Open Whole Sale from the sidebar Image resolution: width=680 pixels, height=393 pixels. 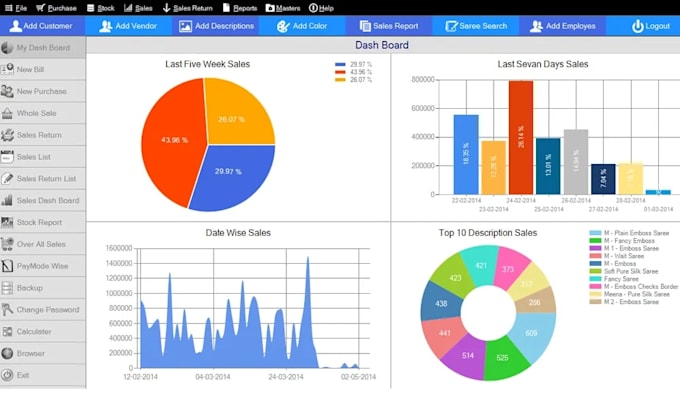[43, 113]
